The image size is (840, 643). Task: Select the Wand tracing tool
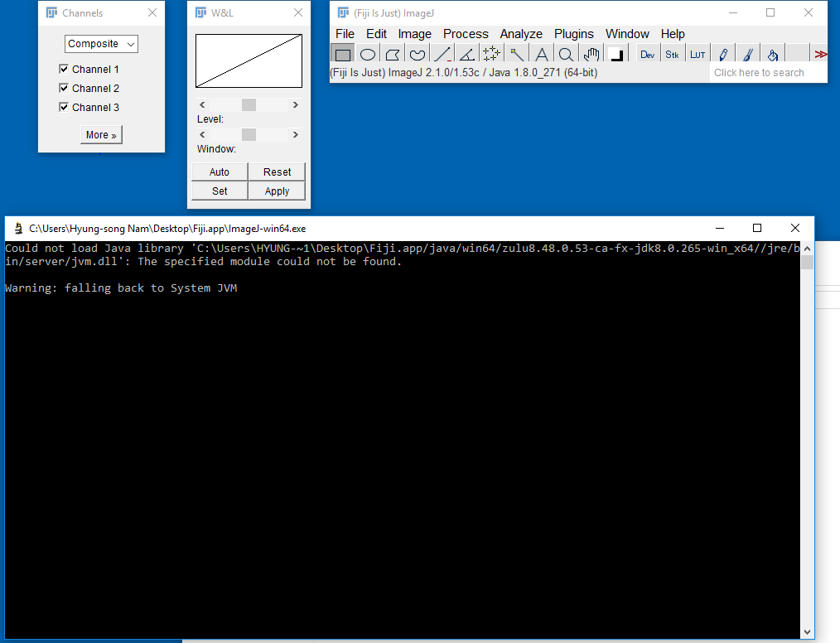coord(516,54)
